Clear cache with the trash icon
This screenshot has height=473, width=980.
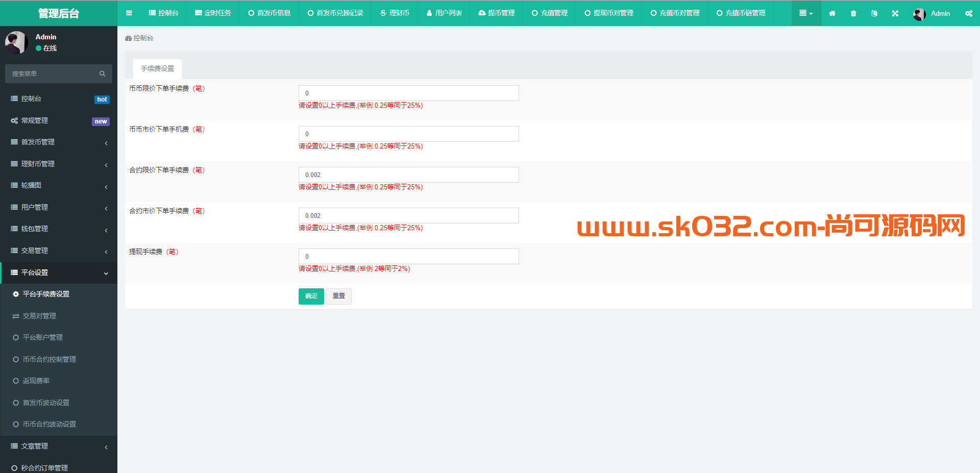(853, 13)
